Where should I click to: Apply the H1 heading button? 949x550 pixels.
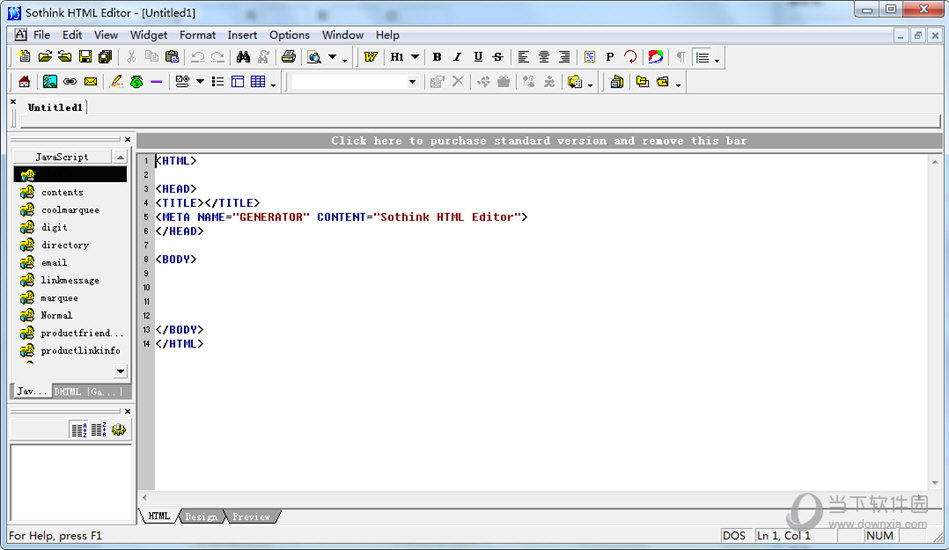click(397, 57)
